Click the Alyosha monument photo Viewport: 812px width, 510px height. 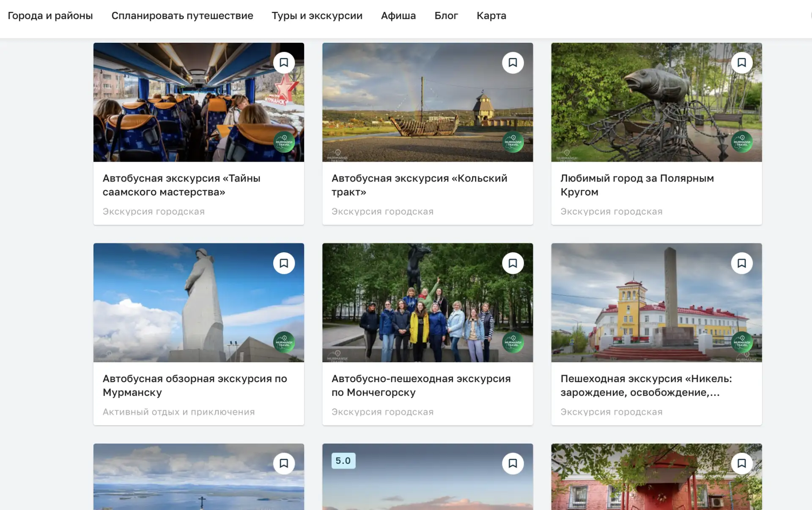click(x=199, y=303)
